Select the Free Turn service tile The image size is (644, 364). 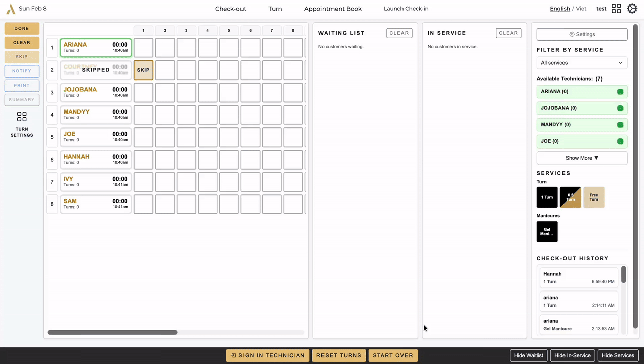(x=594, y=197)
